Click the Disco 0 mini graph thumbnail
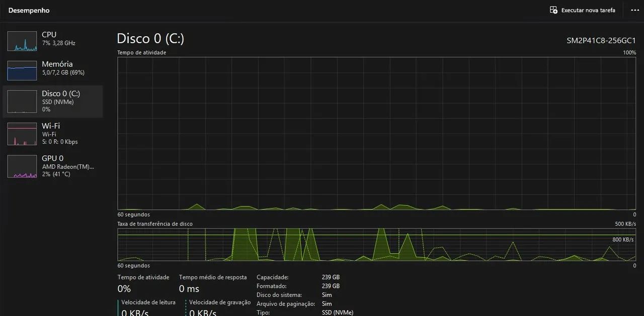 point(22,101)
